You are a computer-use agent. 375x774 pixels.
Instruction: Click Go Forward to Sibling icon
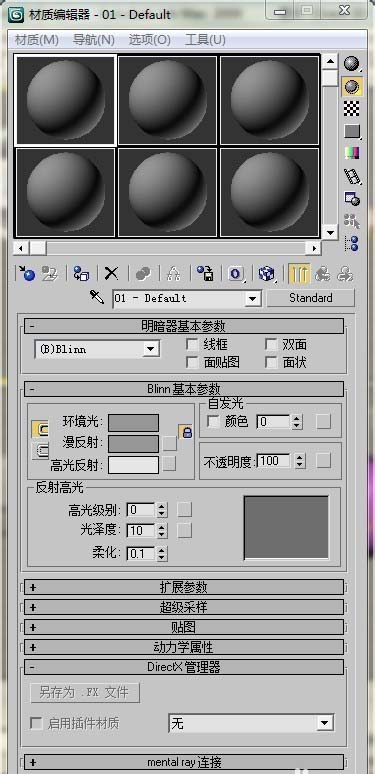point(345,273)
